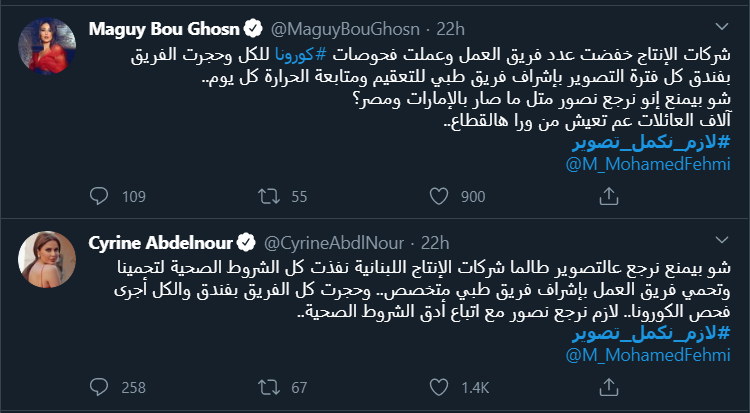Like Cyrine Abdelnour's tweet

(441, 386)
